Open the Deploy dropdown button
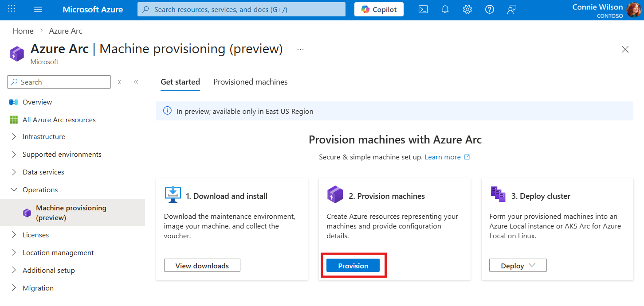 click(518, 266)
